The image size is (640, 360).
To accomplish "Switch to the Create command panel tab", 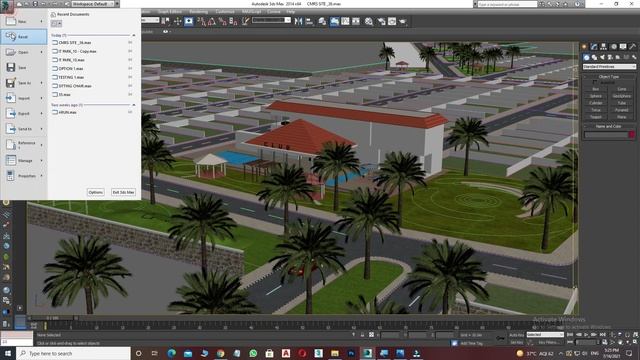I will (584, 47).
